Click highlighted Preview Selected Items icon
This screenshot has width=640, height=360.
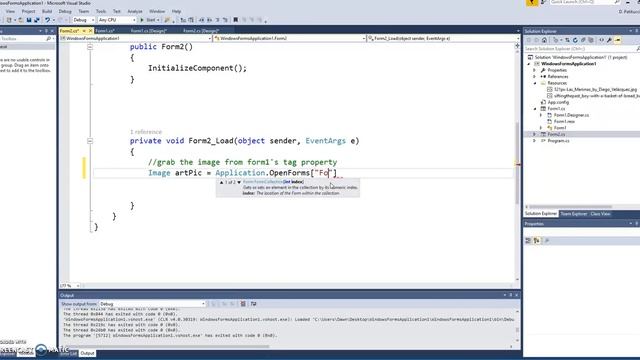click(x=618, y=40)
